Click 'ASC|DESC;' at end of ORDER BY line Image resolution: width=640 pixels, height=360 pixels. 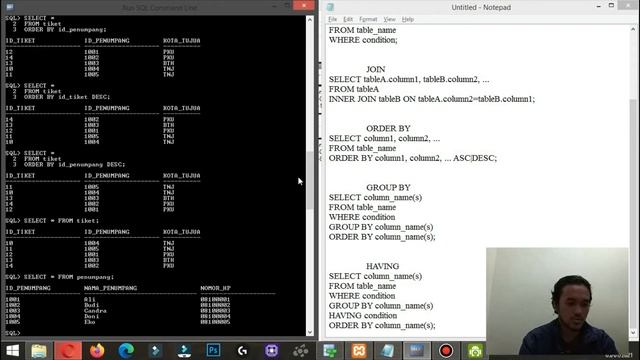pyautogui.click(x=475, y=158)
